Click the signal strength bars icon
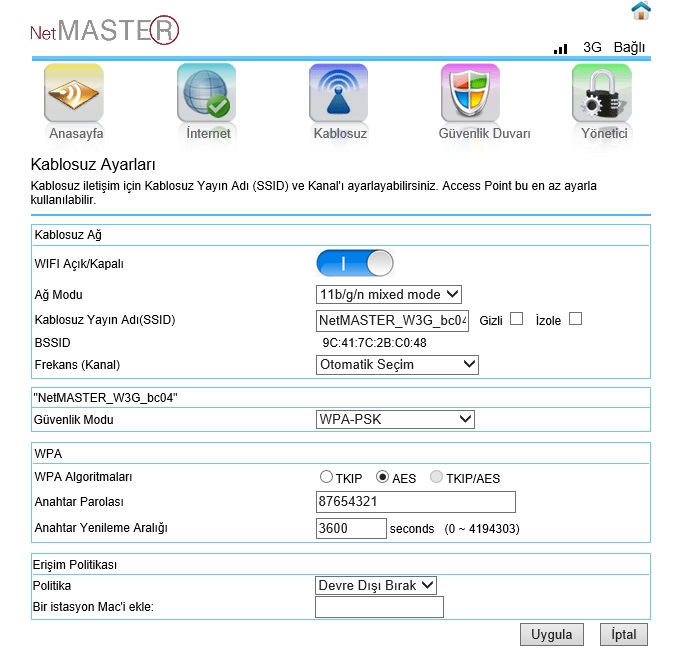The width and height of the screenshot is (681, 667). point(561,49)
